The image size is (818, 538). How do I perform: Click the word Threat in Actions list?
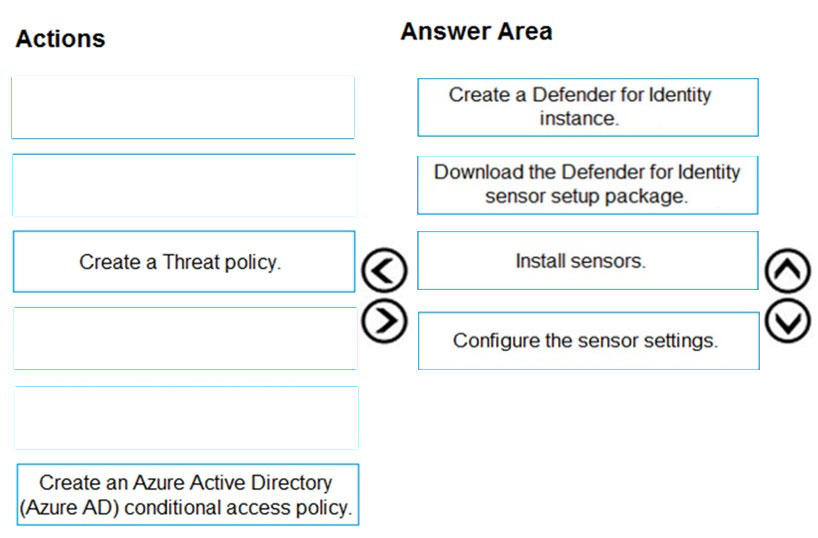[x=191, y=262]
